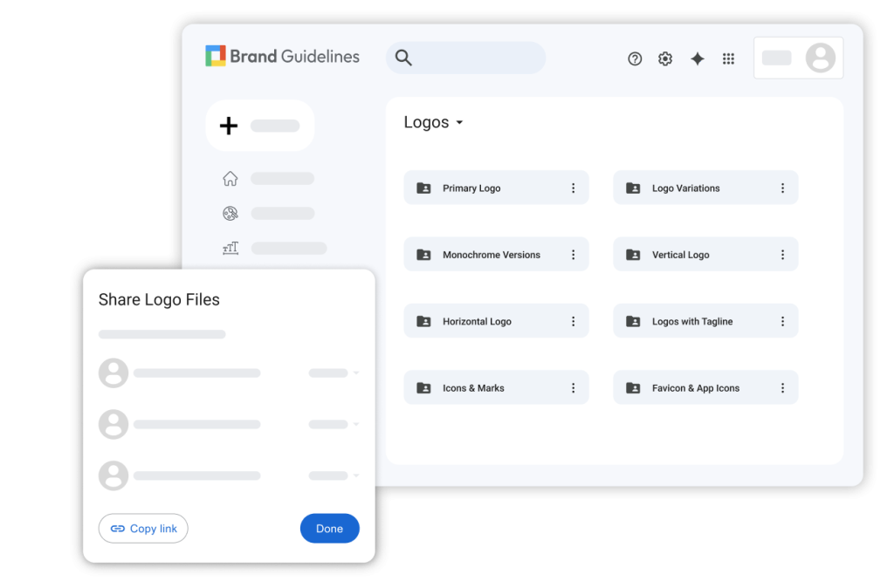Open settings via the gear icon
The width and height of the screenshot is (894, 588).
[x=665, y=58]
